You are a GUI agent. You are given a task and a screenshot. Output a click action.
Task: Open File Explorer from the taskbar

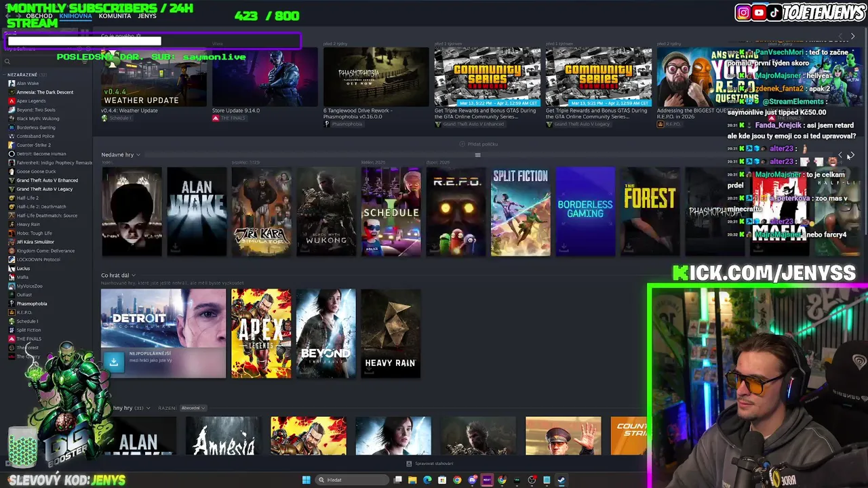click(412, 480)
